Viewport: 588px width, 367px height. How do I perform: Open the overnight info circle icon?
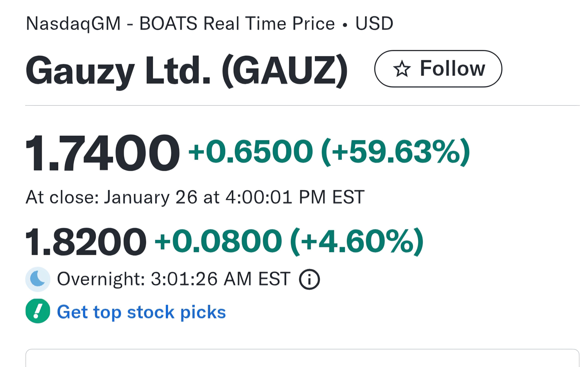(x=309, y=279)
